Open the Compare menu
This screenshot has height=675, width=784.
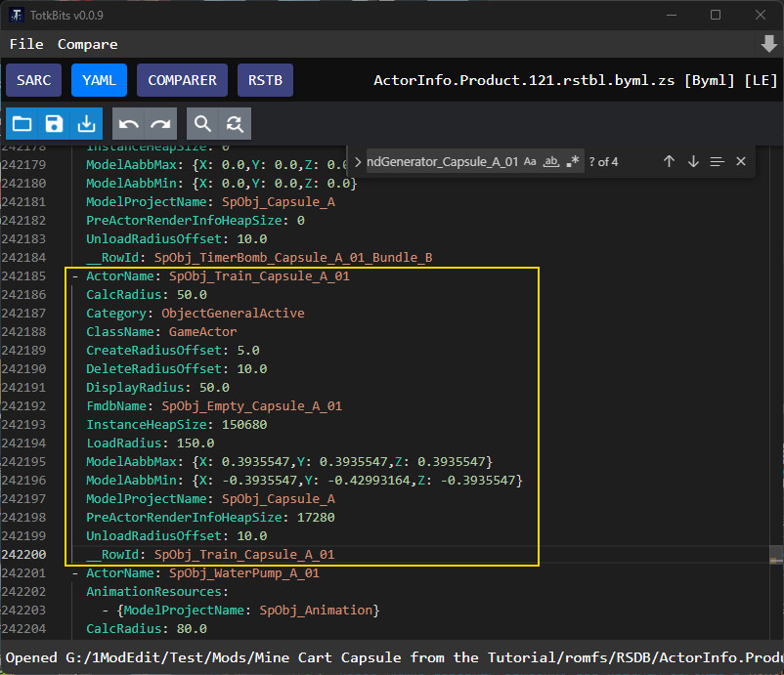click(87, 43)
